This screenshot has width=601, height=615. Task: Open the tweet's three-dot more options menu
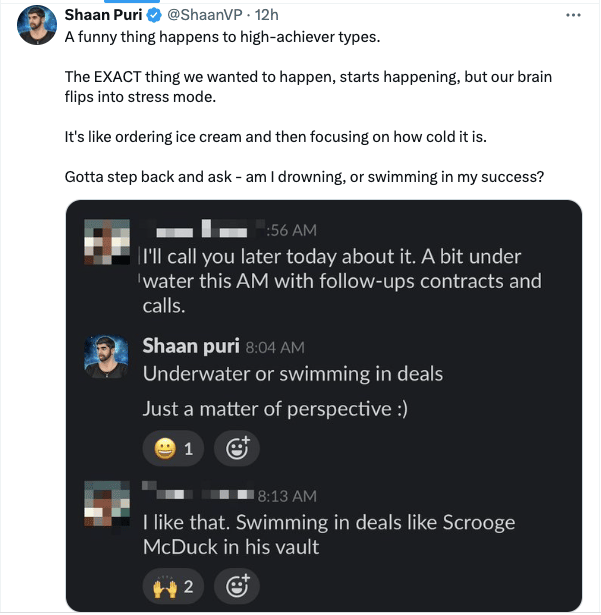pos(573,16)
